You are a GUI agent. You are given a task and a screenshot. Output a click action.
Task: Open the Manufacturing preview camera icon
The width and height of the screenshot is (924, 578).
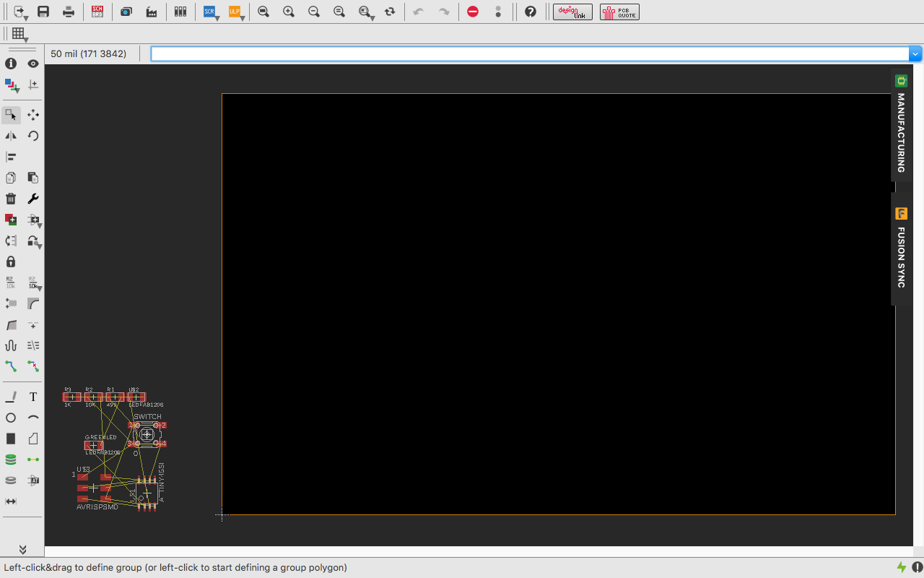click(126, 12)
